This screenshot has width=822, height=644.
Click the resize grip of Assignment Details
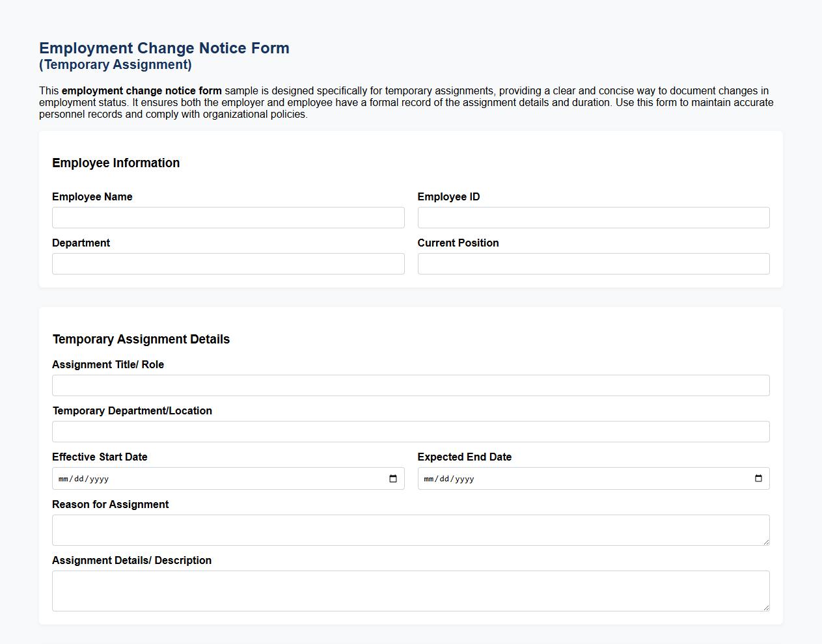pos(767,608)
